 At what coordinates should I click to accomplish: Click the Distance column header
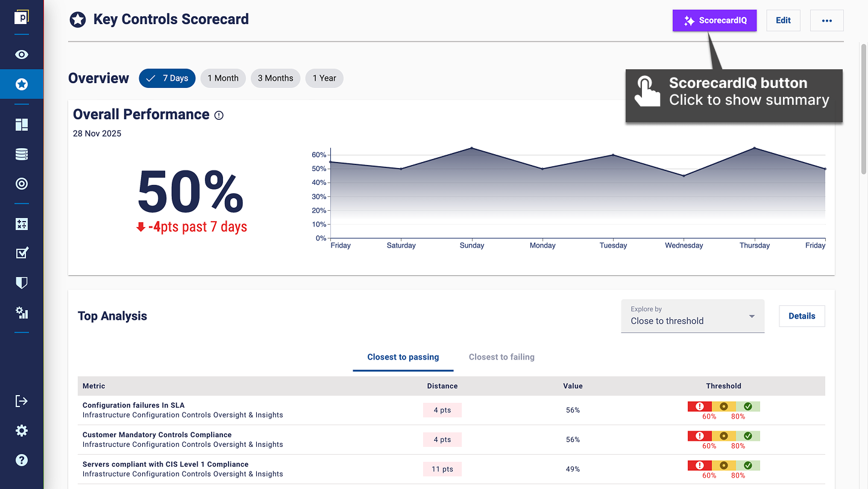[442, 386]
